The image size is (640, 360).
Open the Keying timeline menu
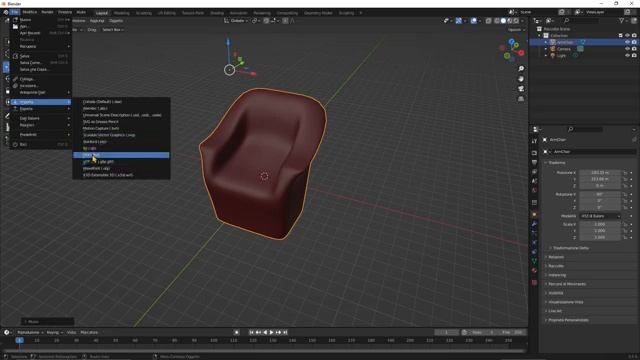54,332
